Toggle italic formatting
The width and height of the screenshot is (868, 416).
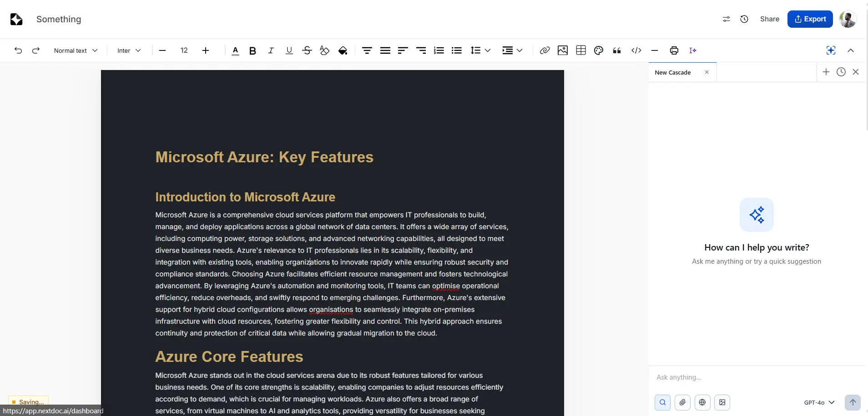coord(271,50)
